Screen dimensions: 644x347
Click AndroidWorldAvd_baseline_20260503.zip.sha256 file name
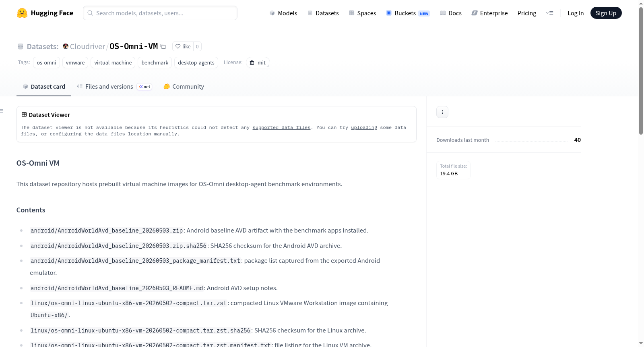119,246
